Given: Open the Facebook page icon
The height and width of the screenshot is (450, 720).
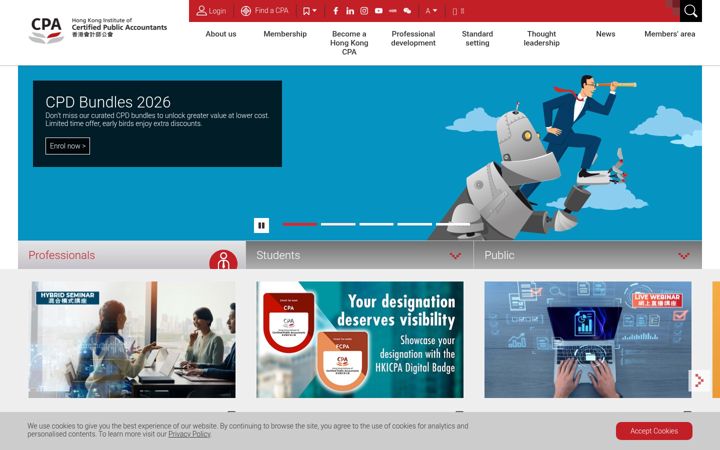Looking at the screenshot, I should tap(336, 11).
